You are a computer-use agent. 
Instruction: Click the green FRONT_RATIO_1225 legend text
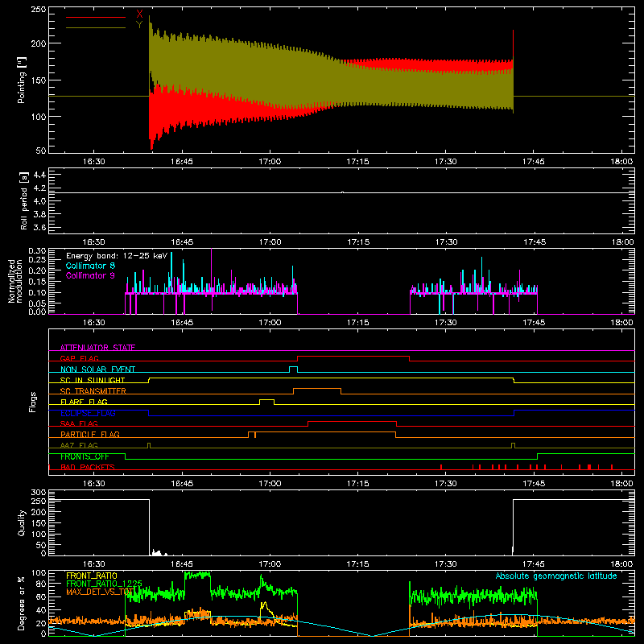click(x=105, y=584)
